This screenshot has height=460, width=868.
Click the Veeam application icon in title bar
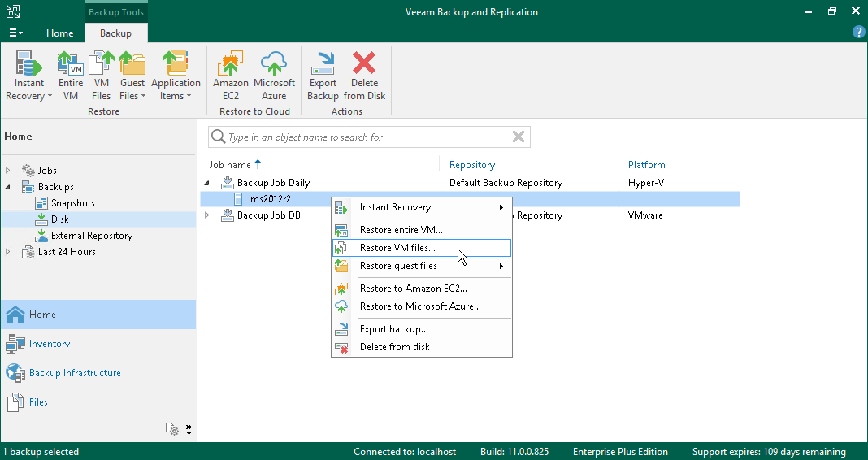tap(13, 11)
